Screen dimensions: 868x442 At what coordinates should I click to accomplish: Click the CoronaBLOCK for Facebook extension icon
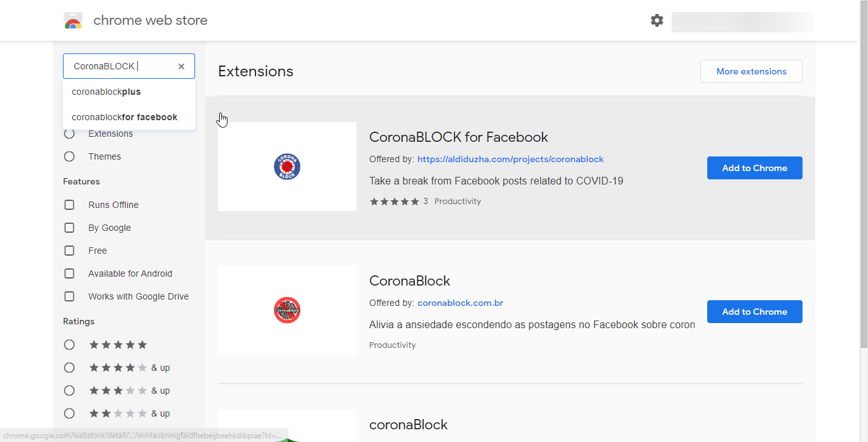tap(287, 167)
